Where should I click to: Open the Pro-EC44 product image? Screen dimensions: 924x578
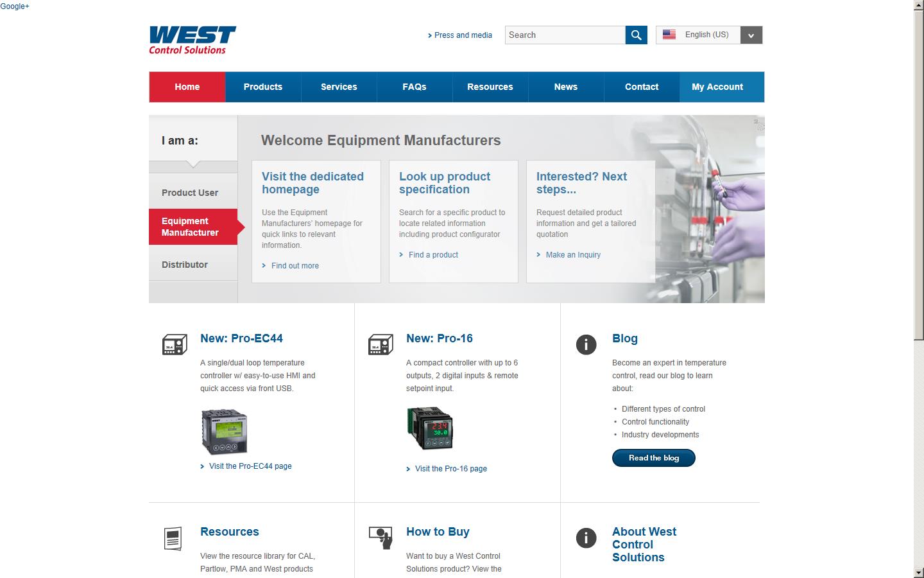pos(224,432)
